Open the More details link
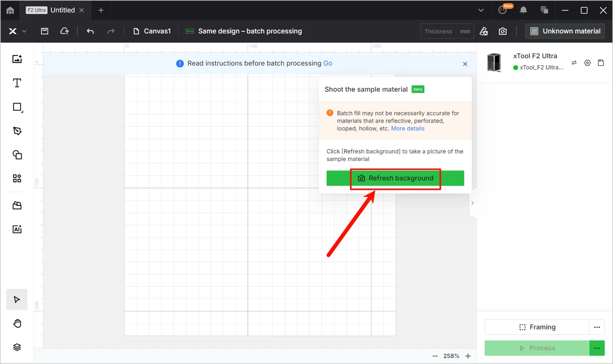The height and width of the screenshot is (364, 613). point(408,129)
